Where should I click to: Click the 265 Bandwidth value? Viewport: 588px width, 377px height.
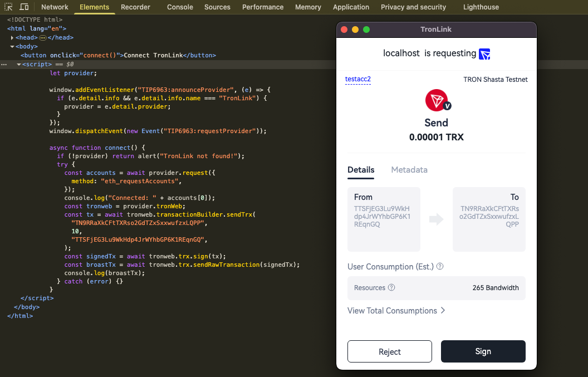click(496, 288)
